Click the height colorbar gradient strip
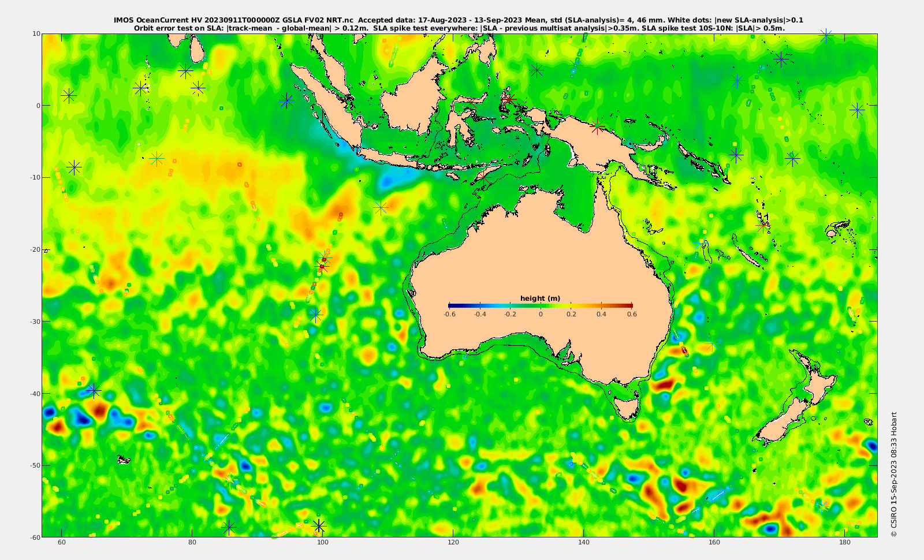 click(x=541, y=305)
